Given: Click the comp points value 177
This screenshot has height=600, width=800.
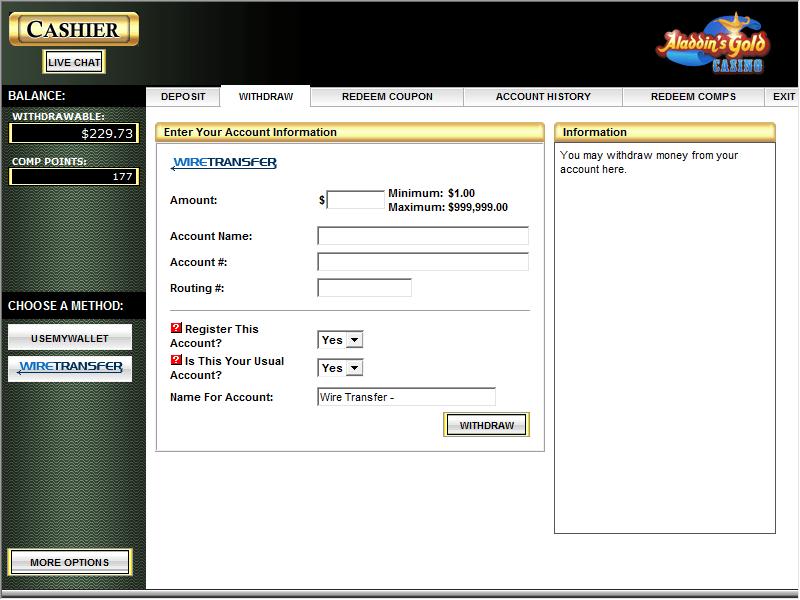Looking at the screenshot, I should click(x=74, y=177).
